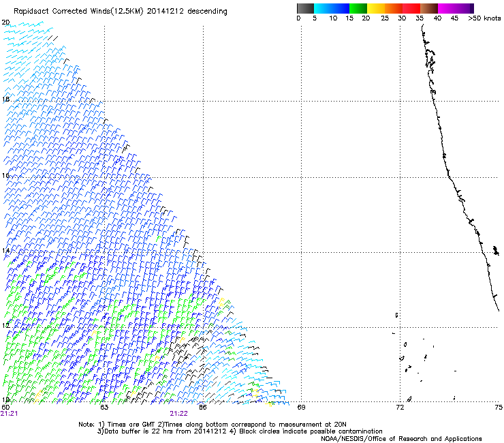This screenshot has width=504, height=443.
Task: Click the longitude axis label '66'
Action: pos(203,408)
